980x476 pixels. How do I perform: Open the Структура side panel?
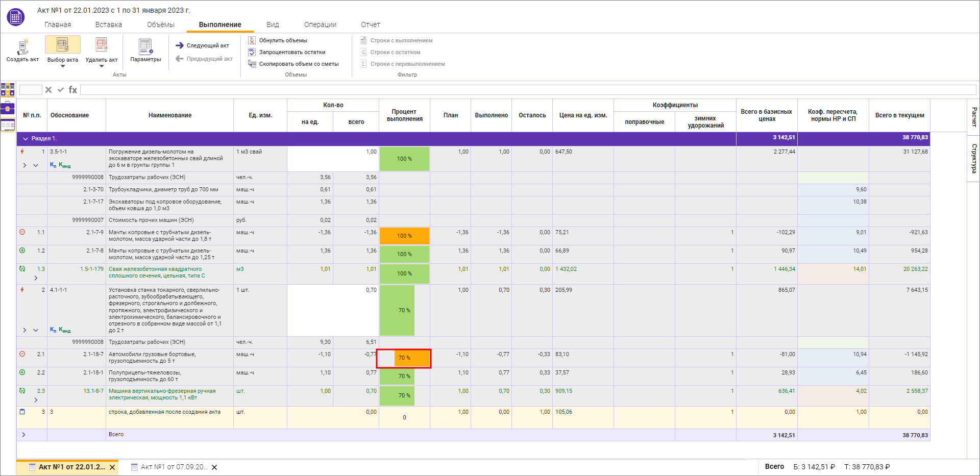click(x=974, y=159)
